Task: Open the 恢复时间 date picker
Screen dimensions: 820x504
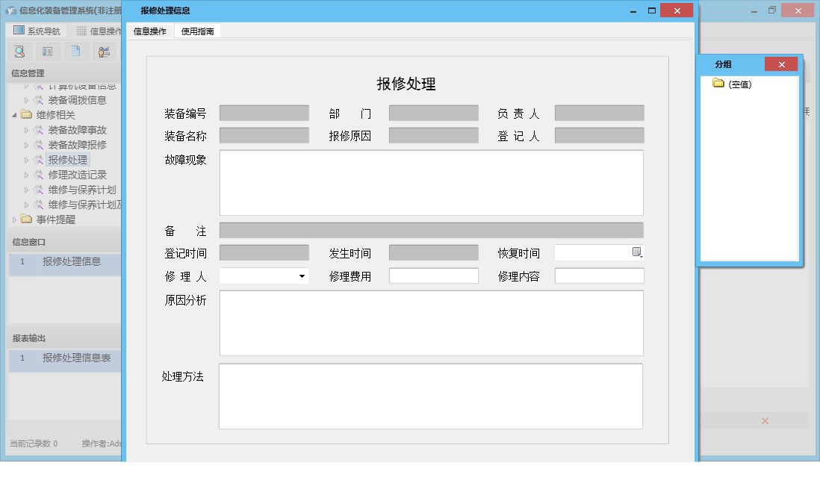Action: pyautogui.click(x=636, y=252)
